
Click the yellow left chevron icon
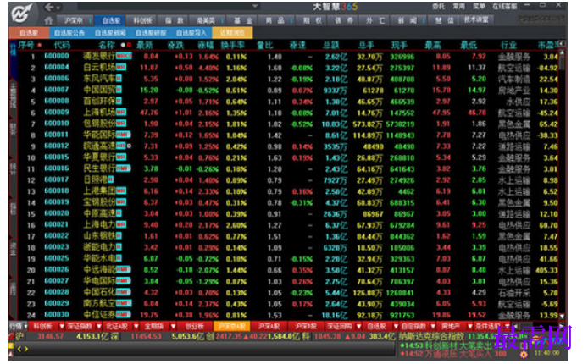[19, 349]
